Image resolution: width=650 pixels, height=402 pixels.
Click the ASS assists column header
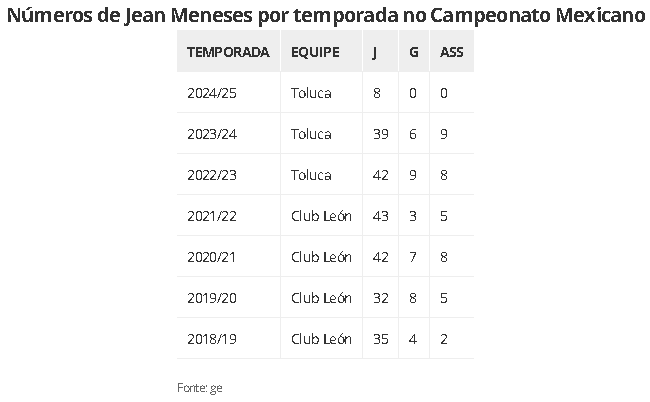tap(451, 52)
